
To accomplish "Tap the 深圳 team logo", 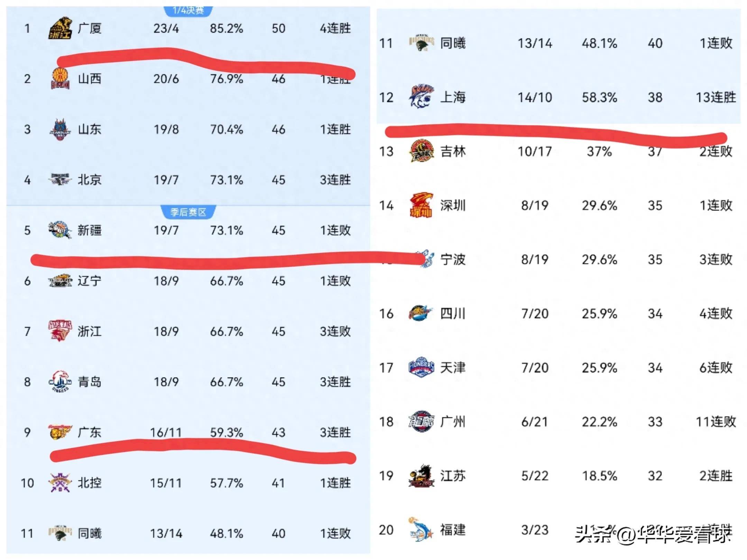I will [421, 205].
